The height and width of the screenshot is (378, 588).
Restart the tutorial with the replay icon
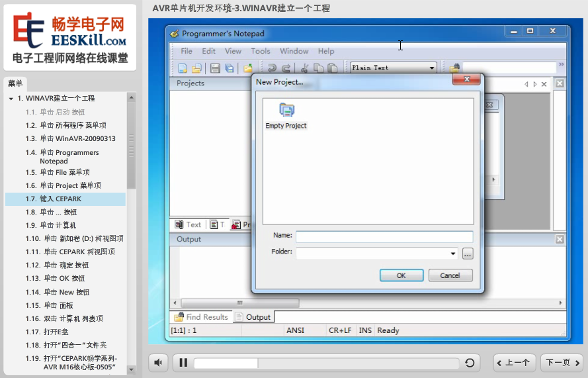click(470, 363)
